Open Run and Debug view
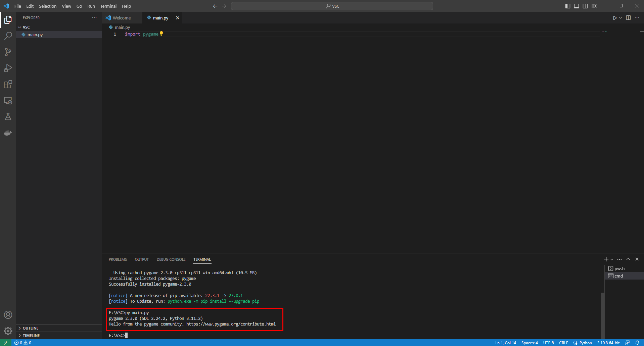The height and width of the screenshot is (346, 644). pyautogui.click(x=8, y=68)
